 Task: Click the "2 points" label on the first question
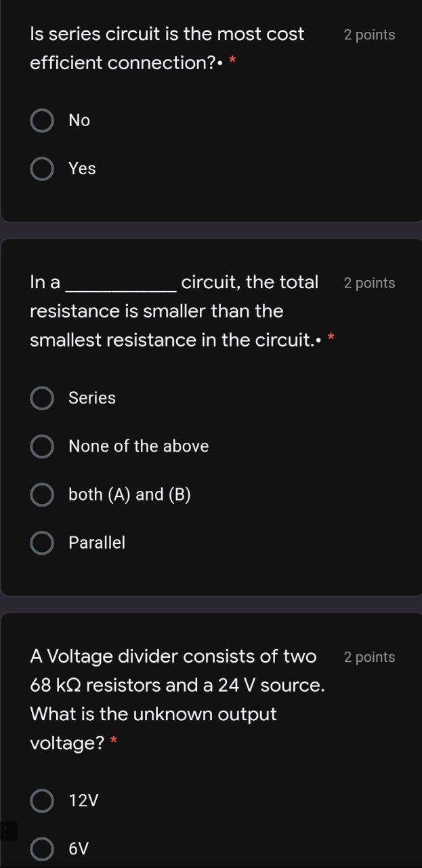pos(369,35)
